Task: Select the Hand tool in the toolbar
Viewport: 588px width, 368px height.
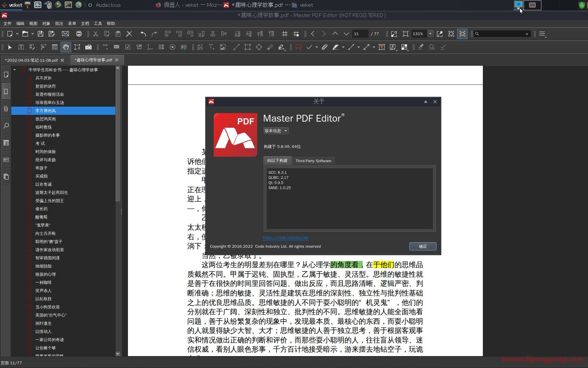Action: (x=66, y=47)
